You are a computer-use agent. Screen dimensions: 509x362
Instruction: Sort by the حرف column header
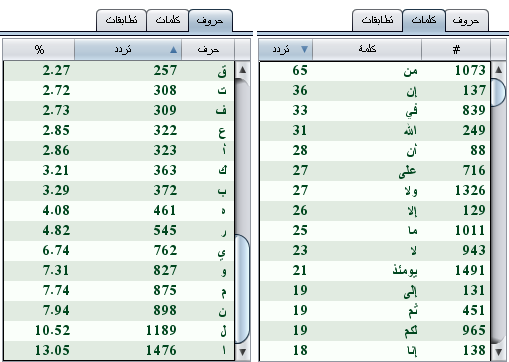pyautogui.click(x=208, y=50)
